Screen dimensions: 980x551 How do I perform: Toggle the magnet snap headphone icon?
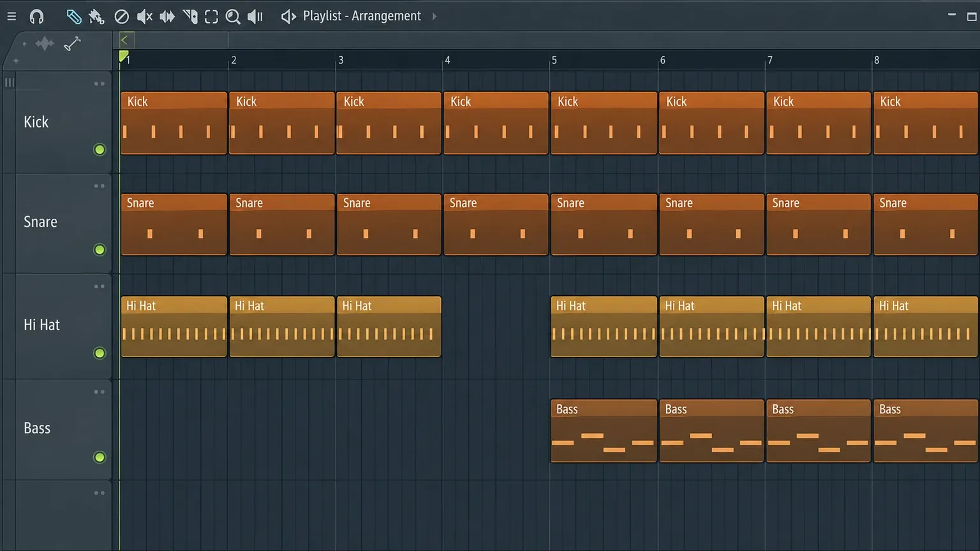37,17
